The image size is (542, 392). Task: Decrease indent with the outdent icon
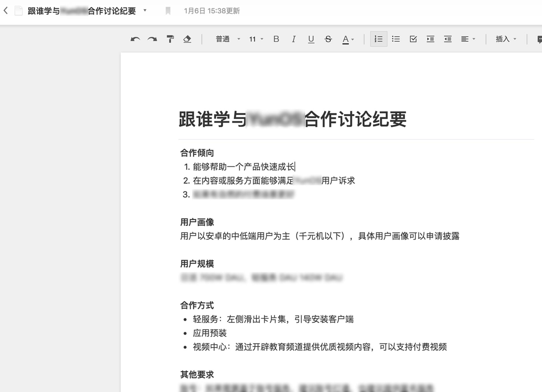pyautogui.click(x=448, y=39)
